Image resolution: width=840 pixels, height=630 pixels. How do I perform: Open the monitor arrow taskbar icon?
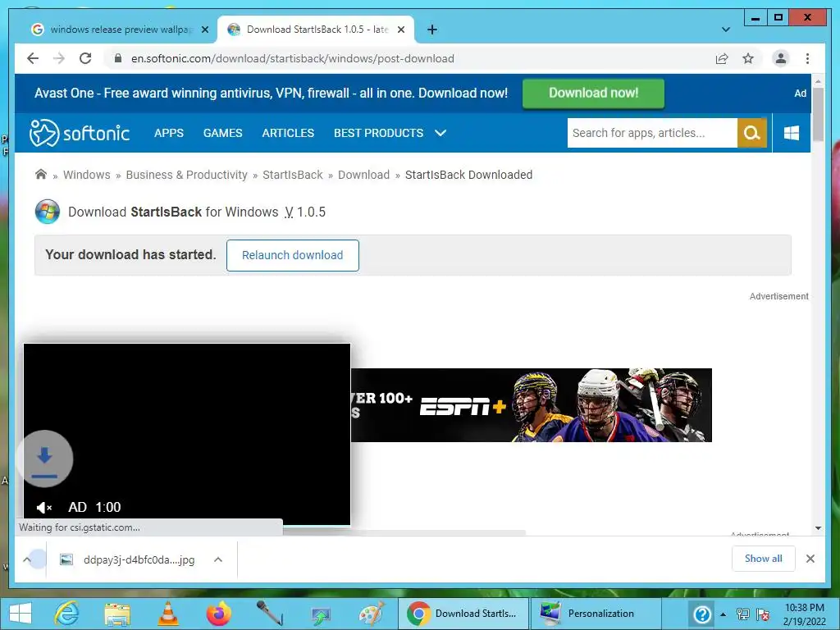pyautogui.click(x=321, y=615)
